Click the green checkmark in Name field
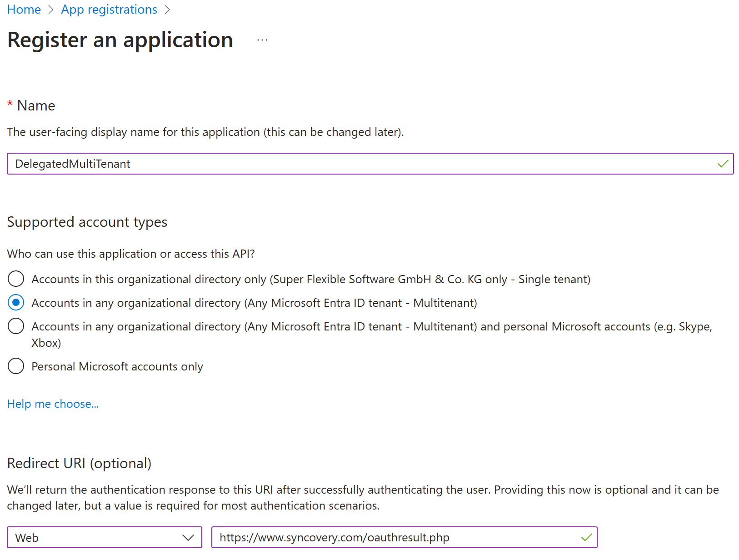 pos(722,164)
